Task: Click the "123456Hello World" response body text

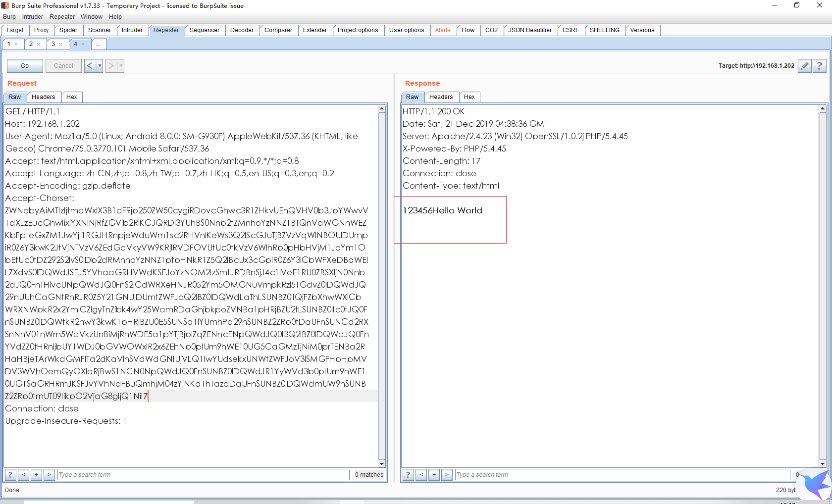Action: [x=443, y=210]
